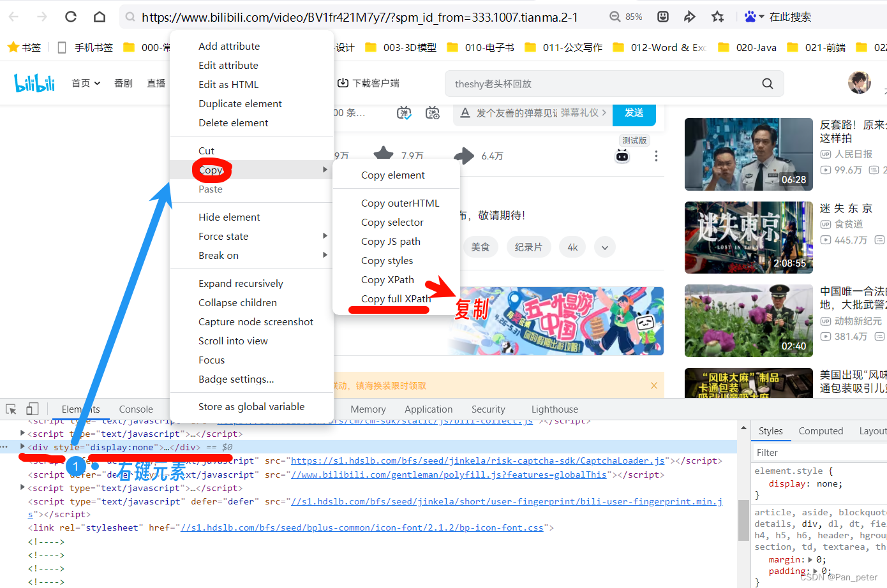Open the bp-icon-font.css stylesheet link
The height and width of the screenshot is (588, 887).
[x=362, y=527]
